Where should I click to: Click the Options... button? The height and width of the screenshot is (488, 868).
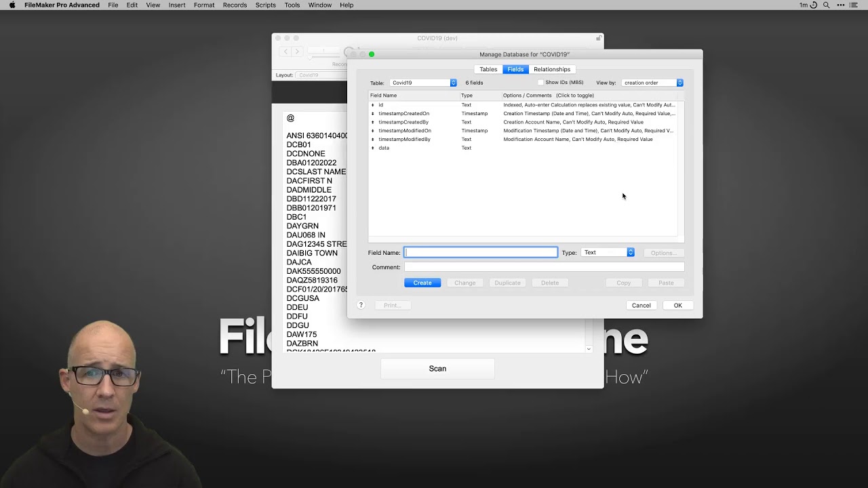click(663, 253)
